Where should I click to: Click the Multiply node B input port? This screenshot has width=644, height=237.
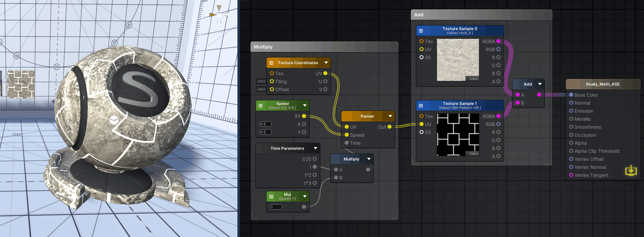[336, 178]
